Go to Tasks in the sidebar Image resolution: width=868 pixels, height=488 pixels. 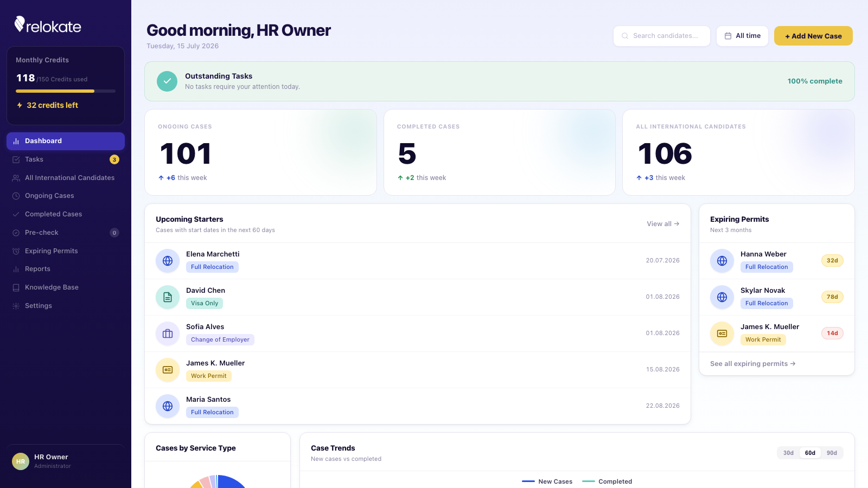(66, 159)
